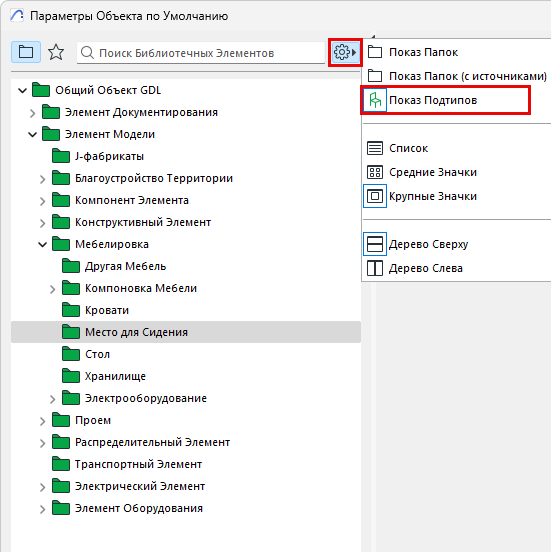Collapse the Общий Объект GDL node
551x552 pixels.
pos(23,90)
